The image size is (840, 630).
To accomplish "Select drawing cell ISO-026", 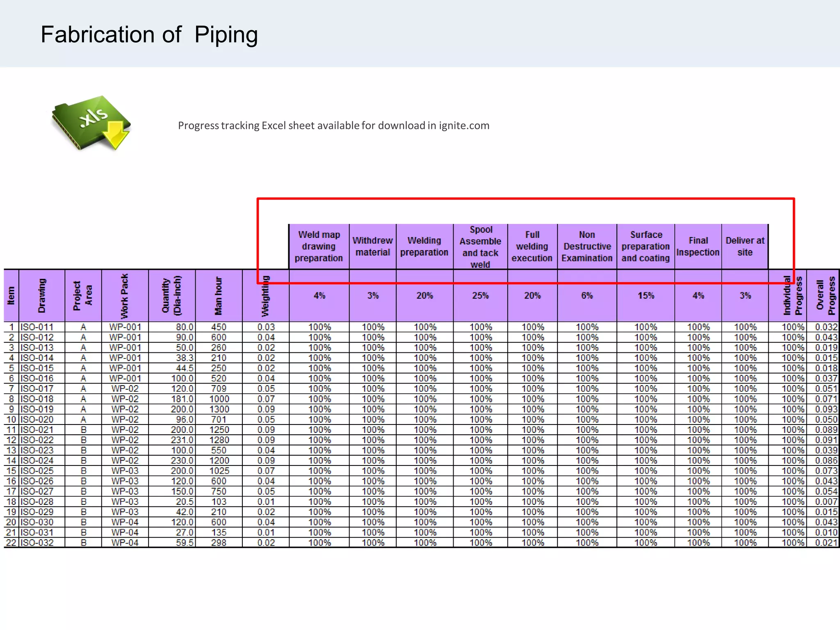I will (x=42, y=481).
